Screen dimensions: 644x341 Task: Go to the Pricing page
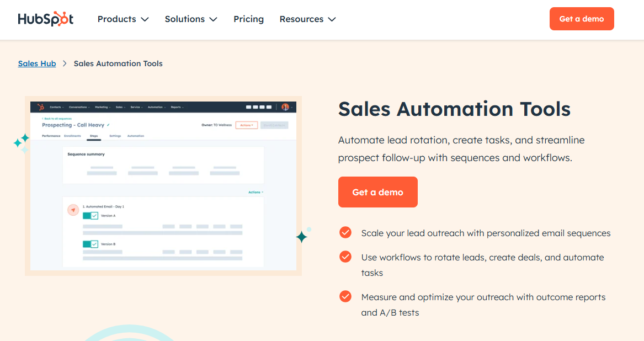(248, 19)
